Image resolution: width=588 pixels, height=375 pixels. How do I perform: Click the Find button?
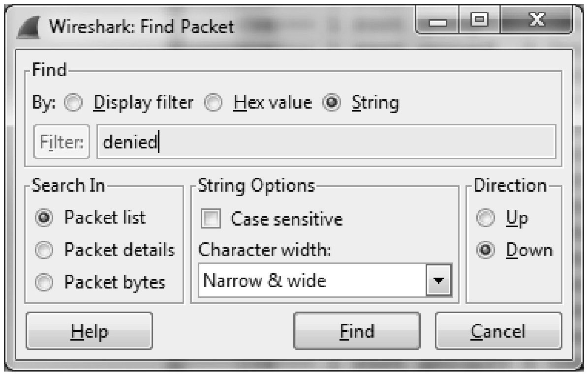(357, 331)
